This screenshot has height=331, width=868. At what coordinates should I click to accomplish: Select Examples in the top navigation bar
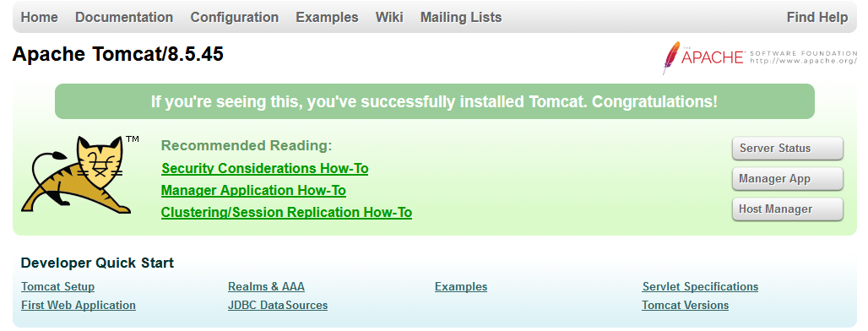tap(327, 17)
